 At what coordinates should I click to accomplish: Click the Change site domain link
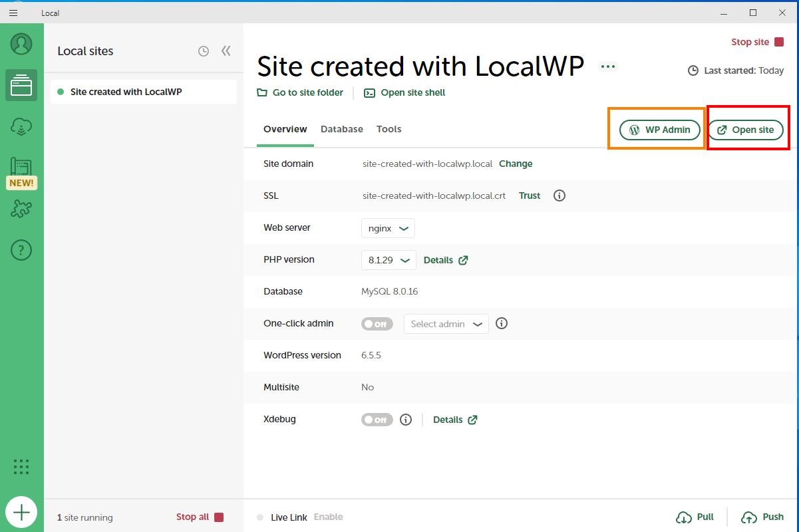pyautogui.click(x=516, y=164)
